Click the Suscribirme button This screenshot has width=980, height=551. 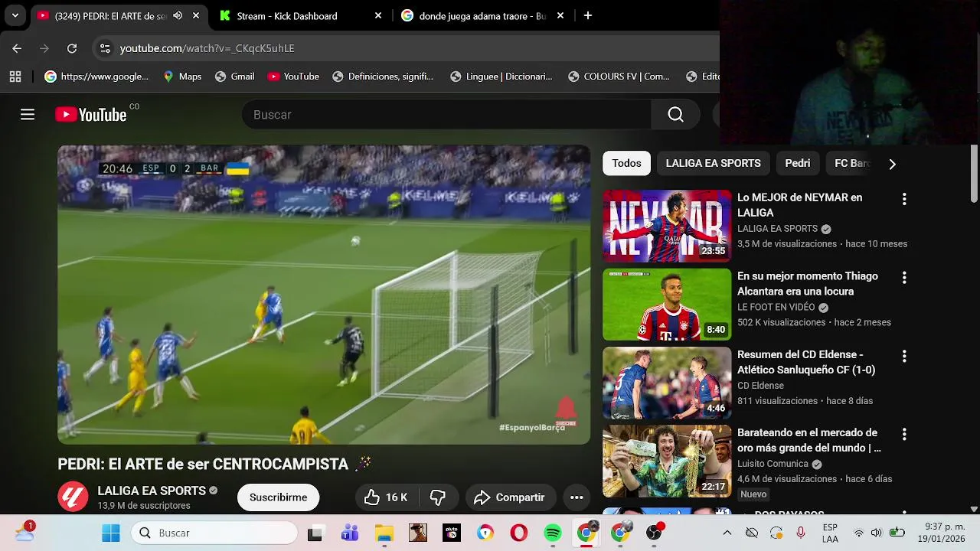[278, 497]
